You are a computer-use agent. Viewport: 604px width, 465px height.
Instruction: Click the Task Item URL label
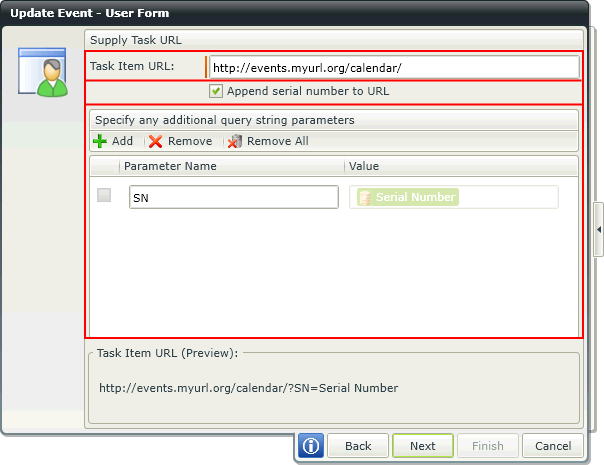132,66
